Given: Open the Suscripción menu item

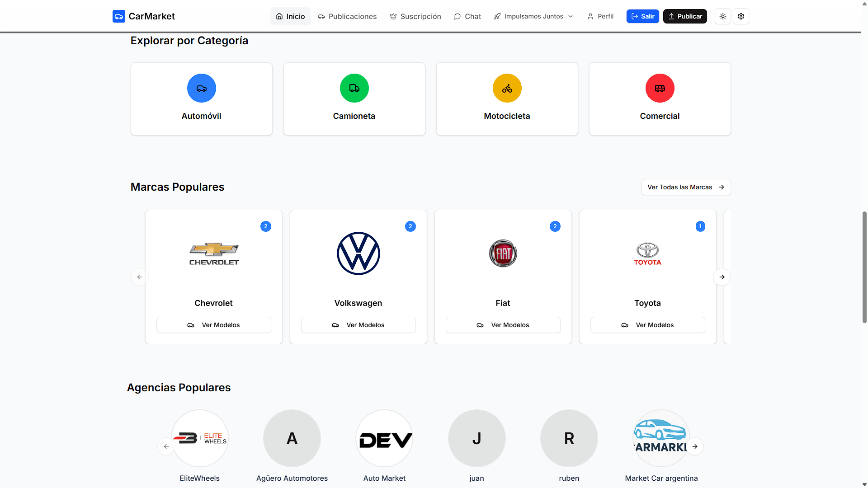Looking at the screenshot, I should coord(415,16).
